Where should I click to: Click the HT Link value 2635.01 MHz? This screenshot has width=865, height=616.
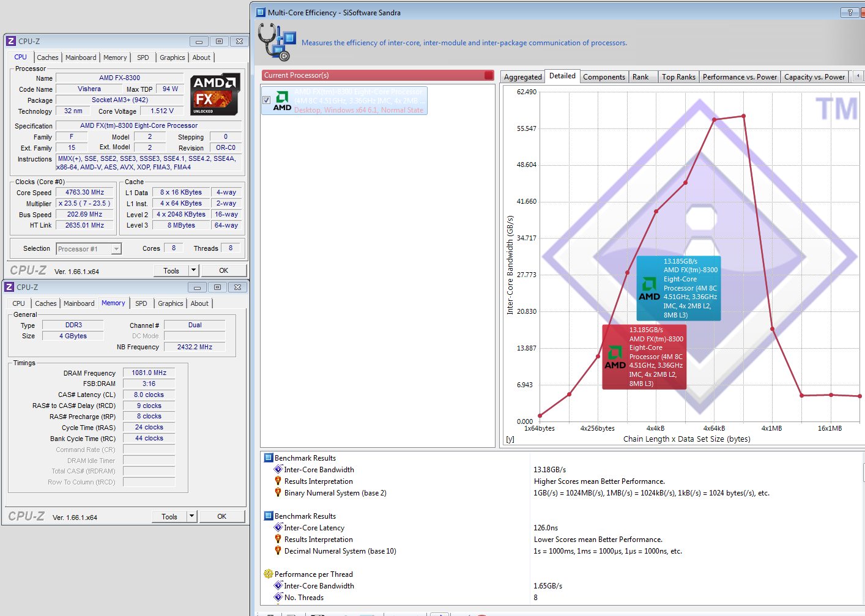(85, 225)
